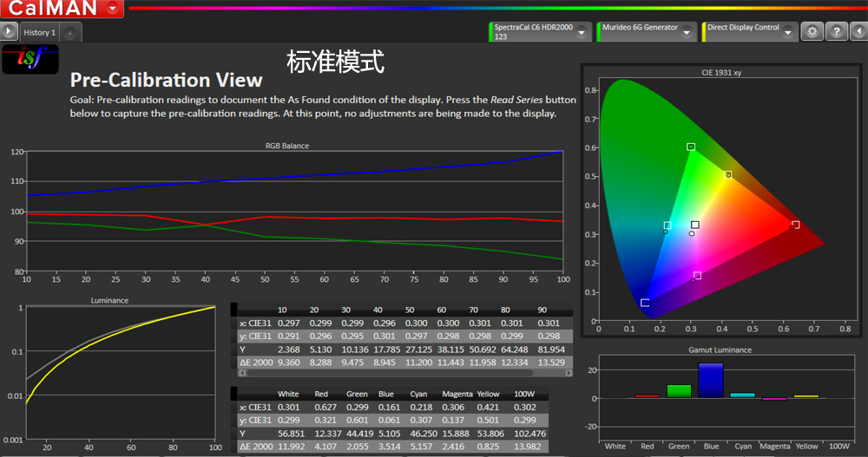Click the red primary target on CIE chart
Screen dimensions: 868x457
795,225
